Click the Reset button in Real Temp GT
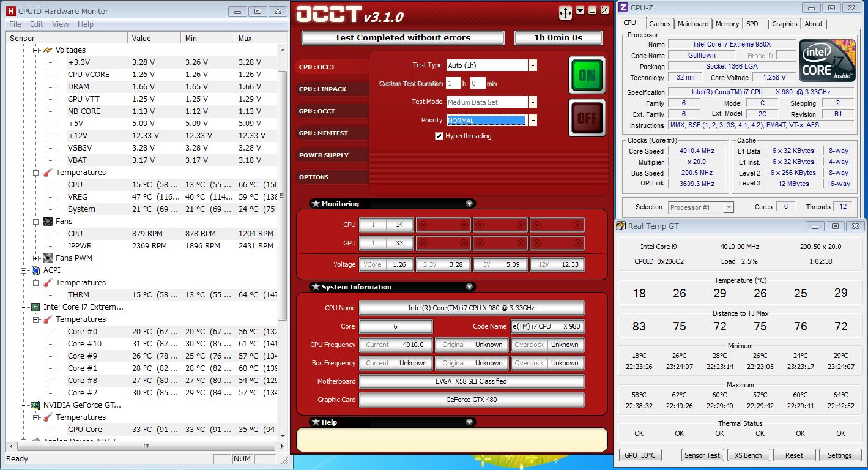The height and width of the screenshot is (470, 868). 794,455
